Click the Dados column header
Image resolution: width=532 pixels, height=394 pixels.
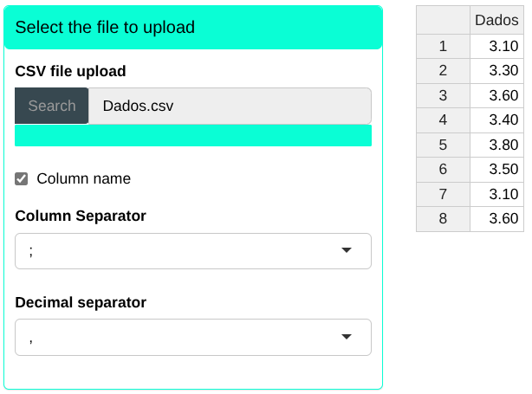point(496,22)
